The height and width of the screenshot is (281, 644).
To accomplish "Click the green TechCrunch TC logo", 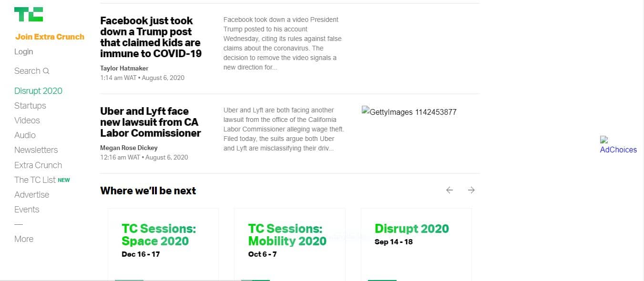I will [29, 14].
